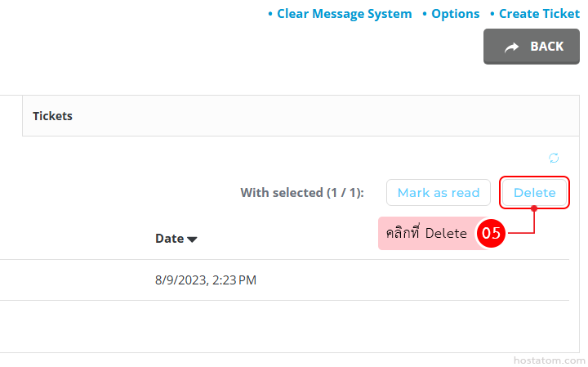
Task: Click the arrow icon inside BACK button
Action: point(511,47)
